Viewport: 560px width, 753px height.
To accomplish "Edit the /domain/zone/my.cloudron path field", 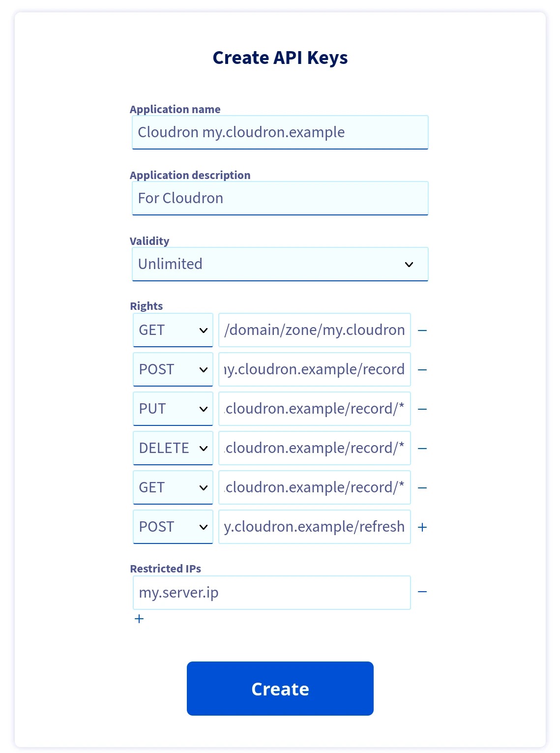I will [x=315, y=330].
